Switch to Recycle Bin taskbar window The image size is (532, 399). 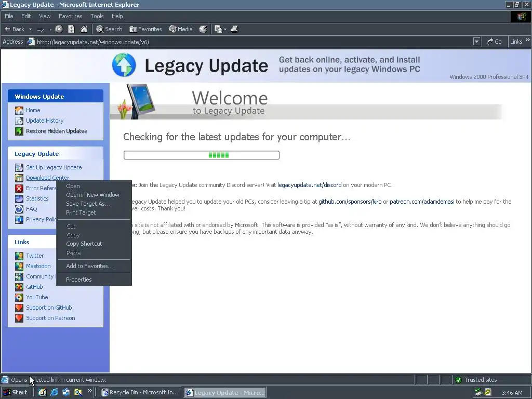coord(140,392)
